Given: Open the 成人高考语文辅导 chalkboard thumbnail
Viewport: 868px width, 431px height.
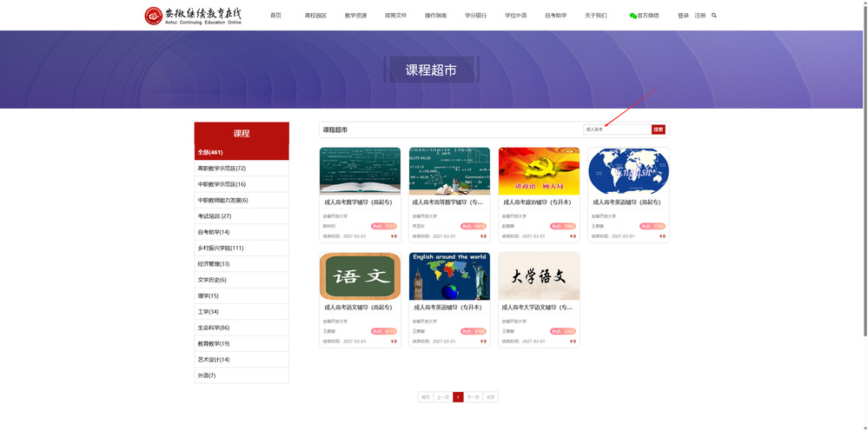Looking at the screenshot, I should (x=360, y=275).
